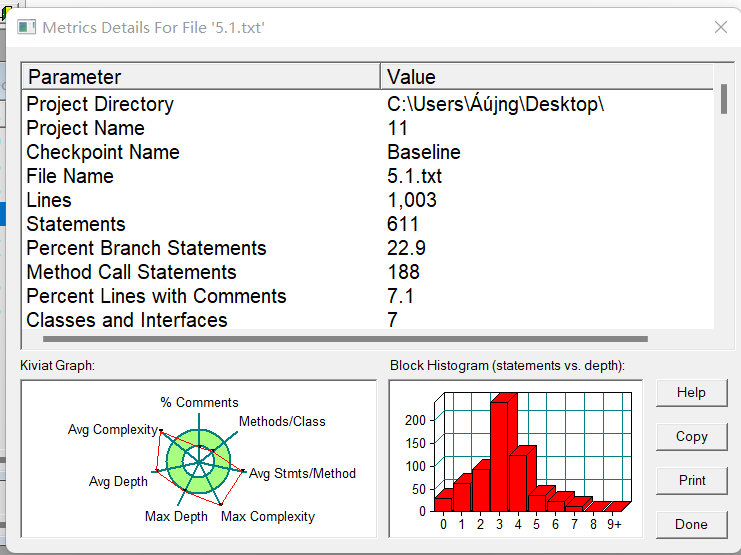This screenshot has width=741, height=555.
Task: Click the tallest histogram bar at depth 3
Action: point(499,456)
